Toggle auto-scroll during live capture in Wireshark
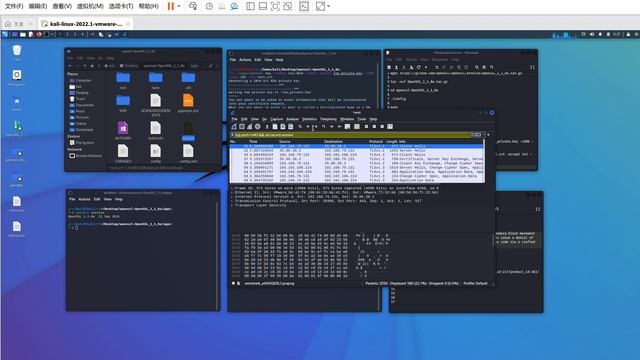640x360 pixels. pos(347,127)
